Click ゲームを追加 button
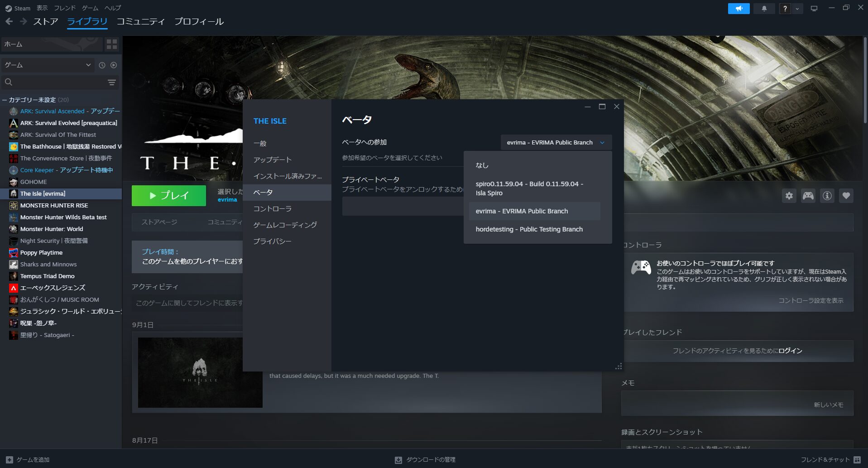 pyautogui.click(x=28, y=459)
